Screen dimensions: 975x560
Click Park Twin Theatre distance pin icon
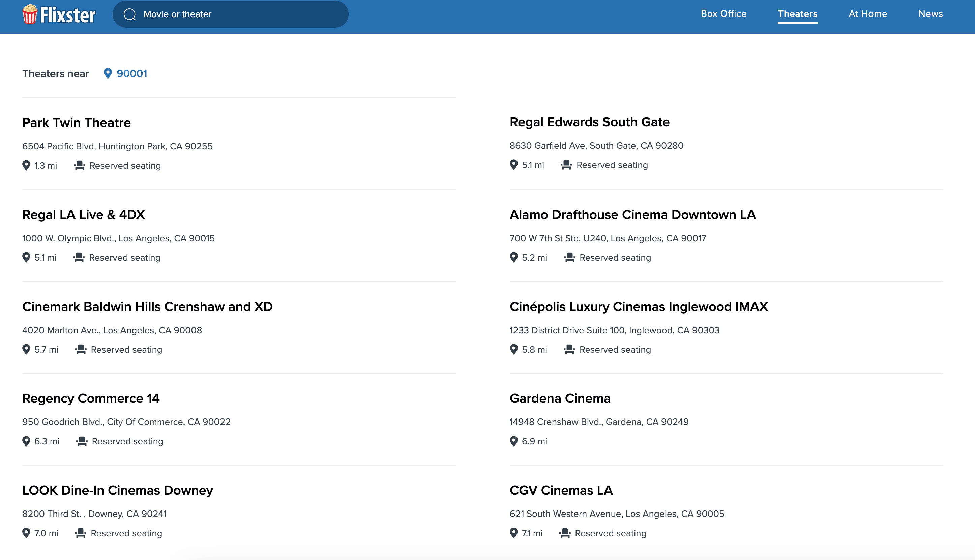pyautogui.click(x=26, y=166)
